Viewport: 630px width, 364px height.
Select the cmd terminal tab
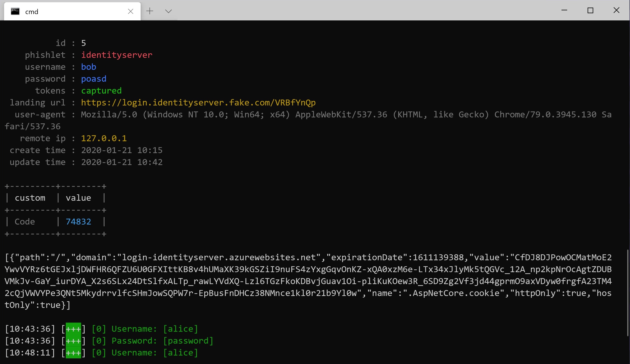(x=72, y=11)
